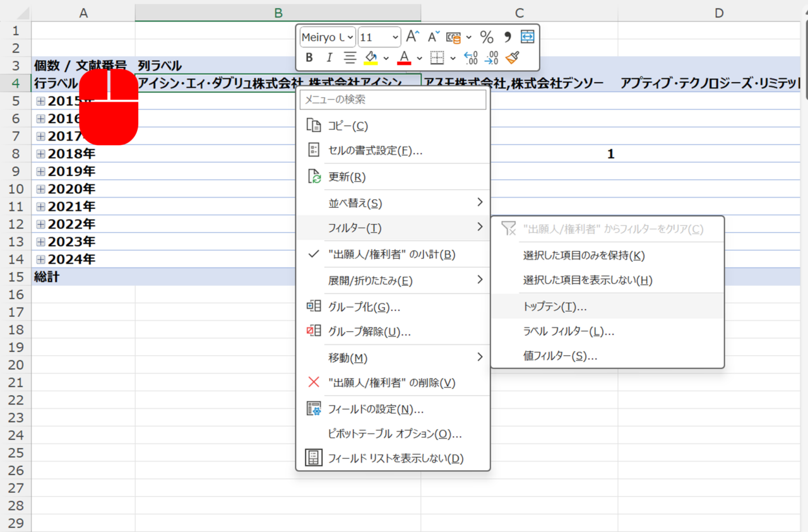The height and width of the screenshot is (532, 808).
Task: Select column C header
Action: pyautogui.click(x=519, y=13)
